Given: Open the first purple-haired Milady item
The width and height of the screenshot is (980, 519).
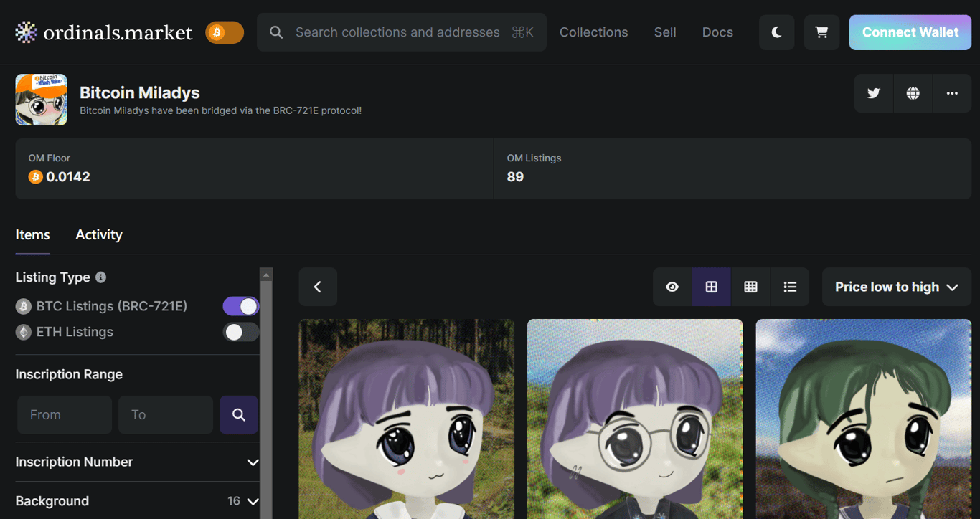Looking at the screenshot, I should (407, 419).
